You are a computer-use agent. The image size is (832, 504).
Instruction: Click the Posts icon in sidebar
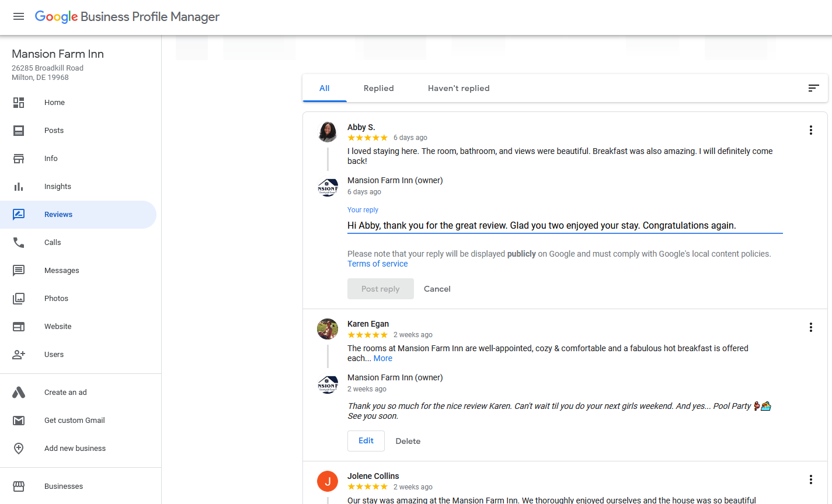[19, 131]
